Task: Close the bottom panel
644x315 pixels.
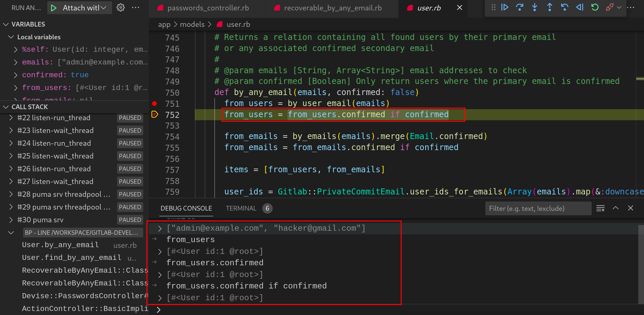Action: 631,208
